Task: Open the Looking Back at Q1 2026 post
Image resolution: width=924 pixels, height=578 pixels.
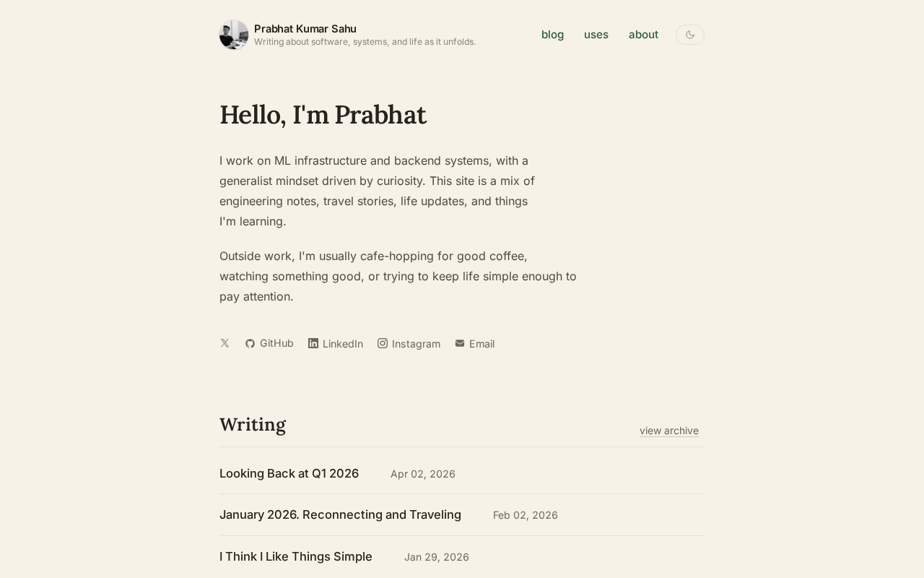Action: point(289,473)
